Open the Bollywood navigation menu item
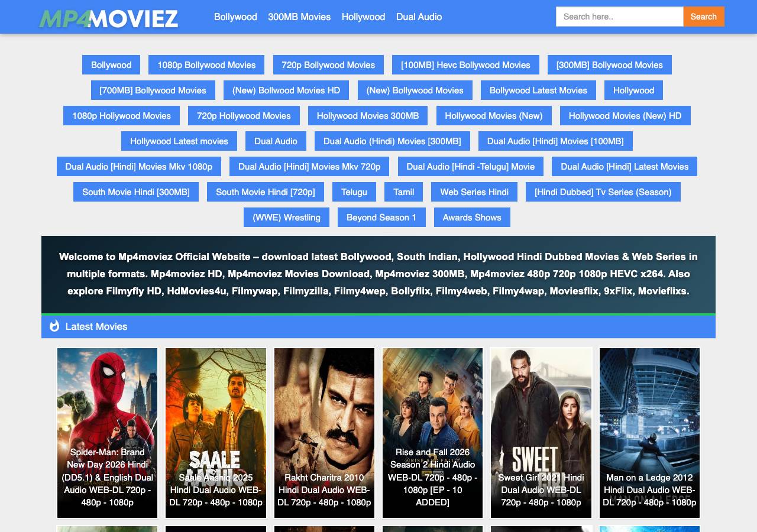 tap(235, 17)
